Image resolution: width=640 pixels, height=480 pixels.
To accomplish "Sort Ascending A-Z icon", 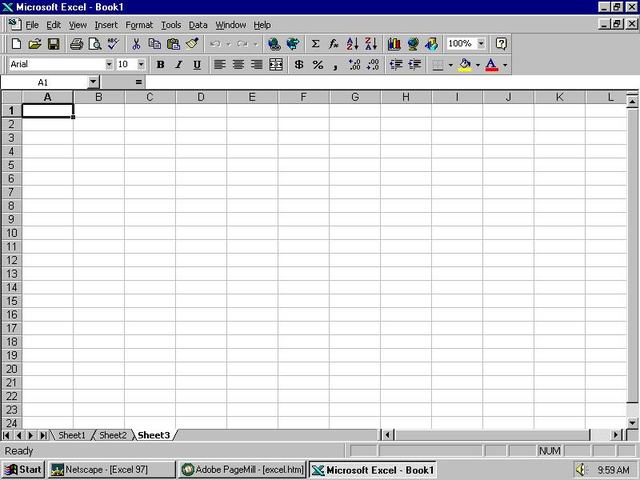I will (352, 44).
